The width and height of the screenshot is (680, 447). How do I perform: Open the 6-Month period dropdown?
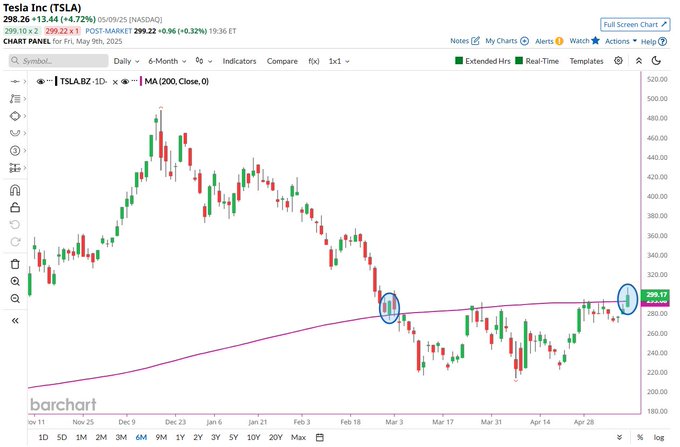pyautogui.click(x=167, y=61)
